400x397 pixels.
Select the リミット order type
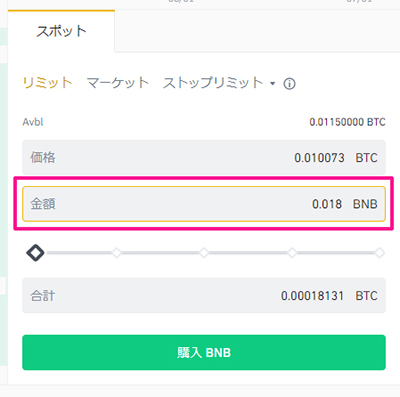[47, 83]
